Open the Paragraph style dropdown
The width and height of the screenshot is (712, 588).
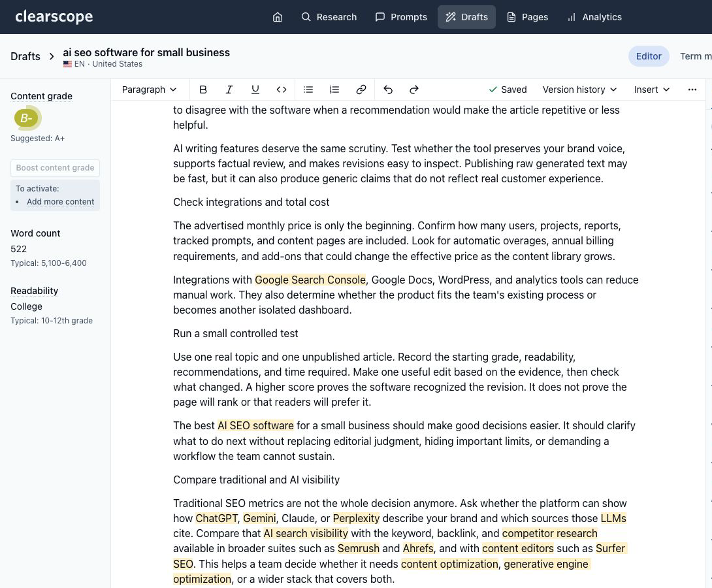tap(149, 90)
